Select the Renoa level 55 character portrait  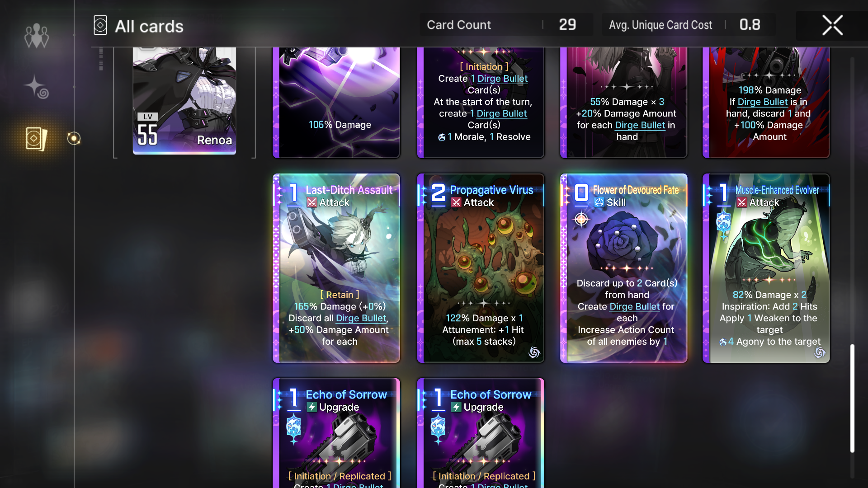tap(184, 101)
